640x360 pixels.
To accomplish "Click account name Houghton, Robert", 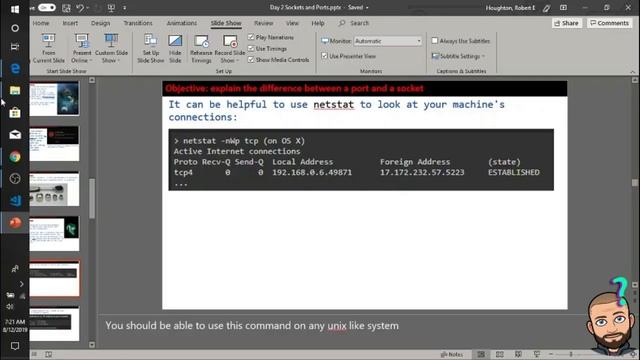I will pos(510,8).
